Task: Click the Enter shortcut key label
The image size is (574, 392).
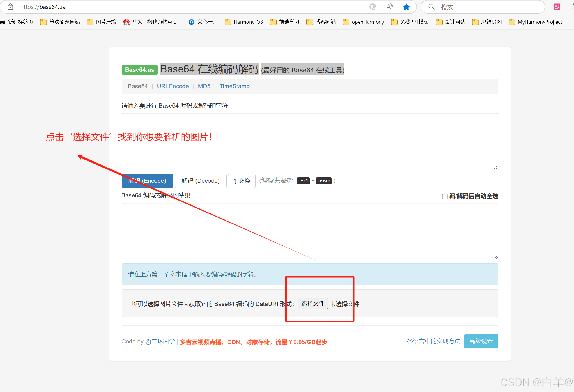Action: (324, 181)
